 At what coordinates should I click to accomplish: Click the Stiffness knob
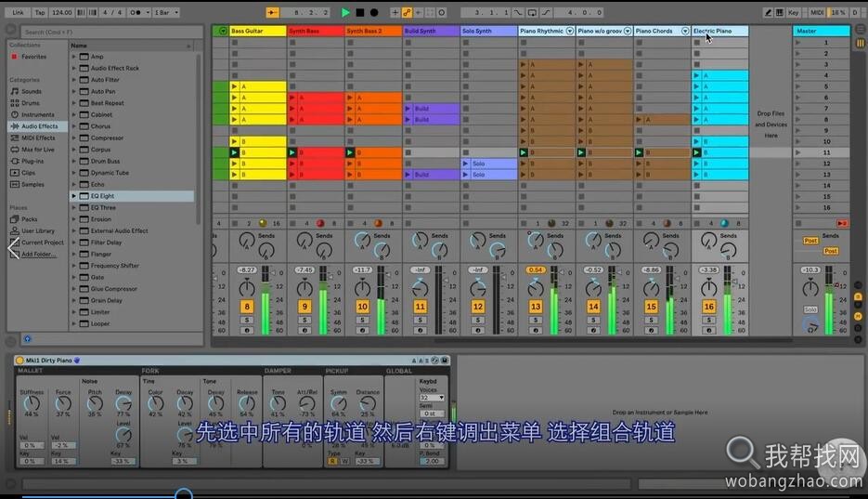click(x=32, y=402)
